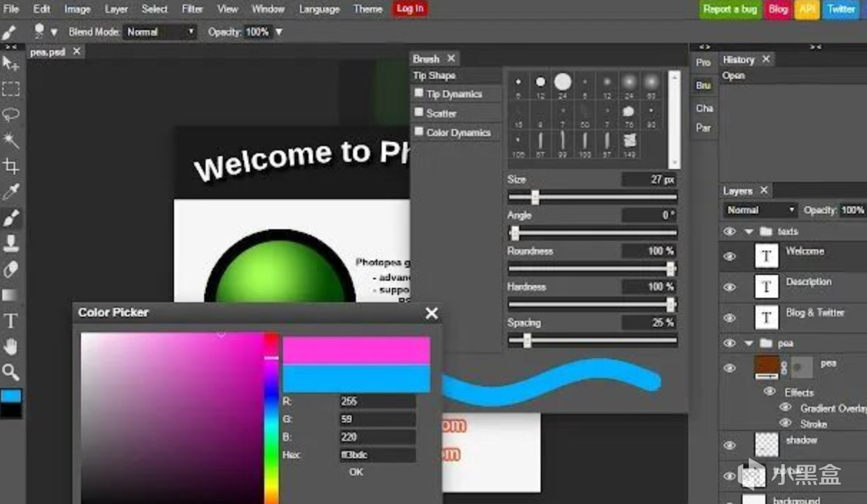Select the Clone Stamp tool
The image size is (867, 504).
(x=11, y=243)
